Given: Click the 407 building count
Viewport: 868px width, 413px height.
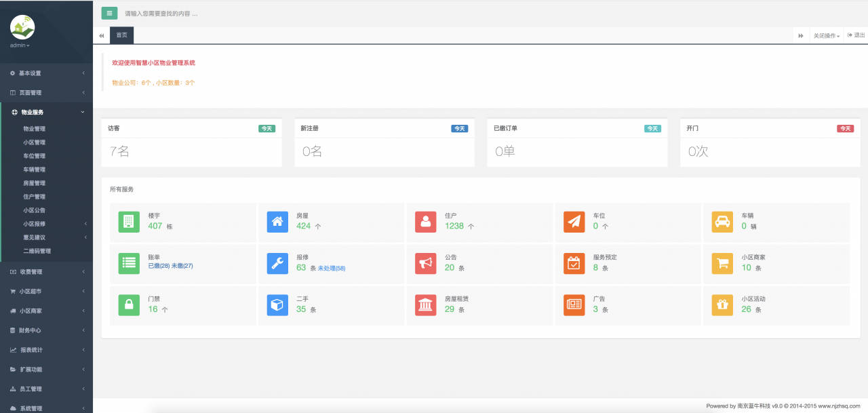Looking at the screenshot, I should [x=155, y=226].
